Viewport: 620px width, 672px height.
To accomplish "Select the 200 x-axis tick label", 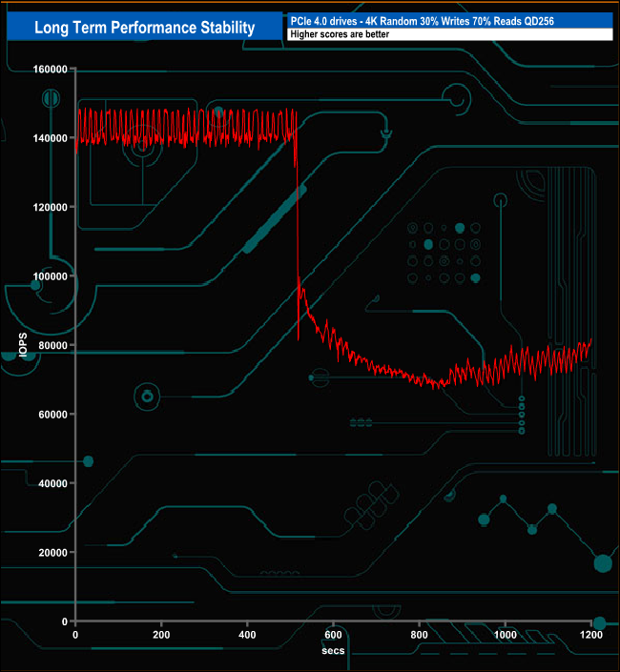I will (161, 634).
